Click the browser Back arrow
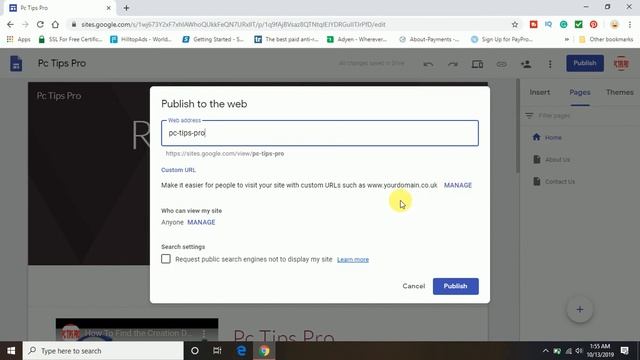Viewport: 640px width, 360px height. point(10,24)
